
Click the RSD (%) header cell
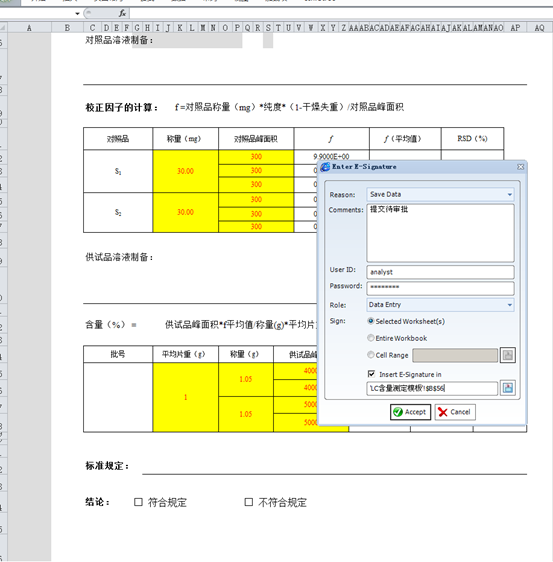[x=472, y=139]
